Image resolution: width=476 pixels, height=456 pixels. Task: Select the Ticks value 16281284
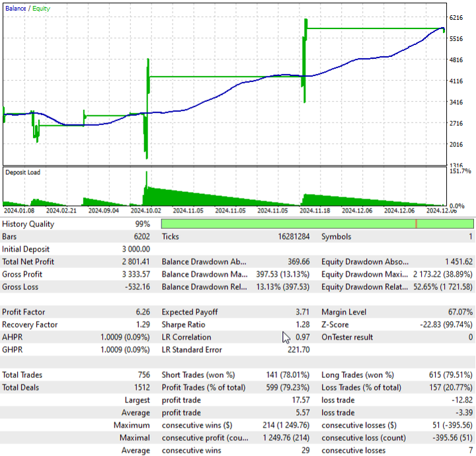294,236
